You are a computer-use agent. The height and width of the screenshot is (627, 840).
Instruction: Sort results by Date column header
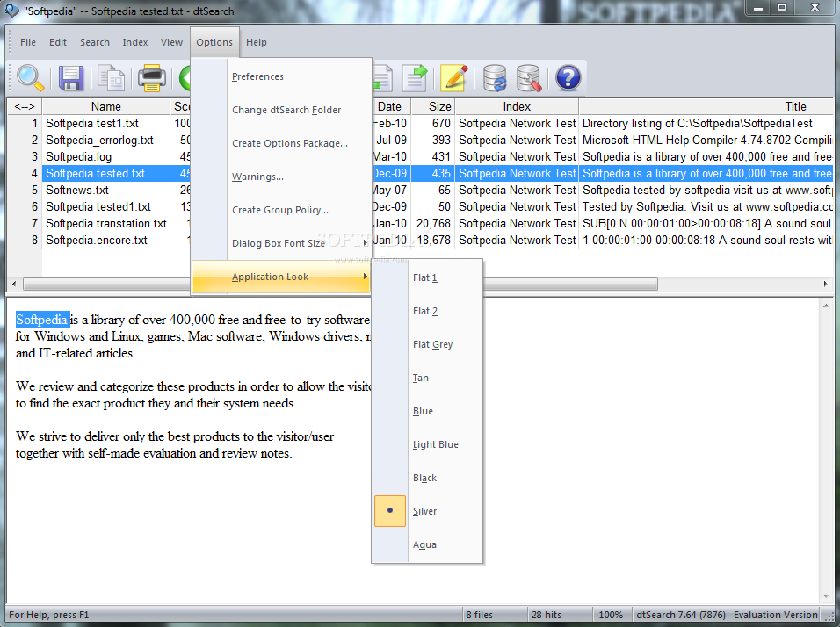[390, 106]
